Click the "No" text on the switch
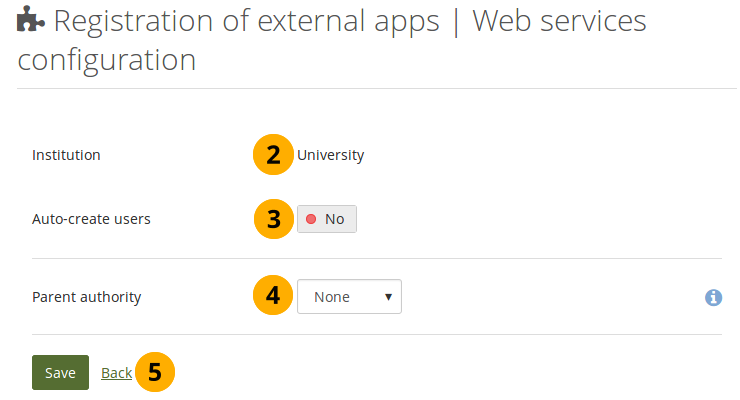Viewport: 740px width, 400px height. point(334,219)
